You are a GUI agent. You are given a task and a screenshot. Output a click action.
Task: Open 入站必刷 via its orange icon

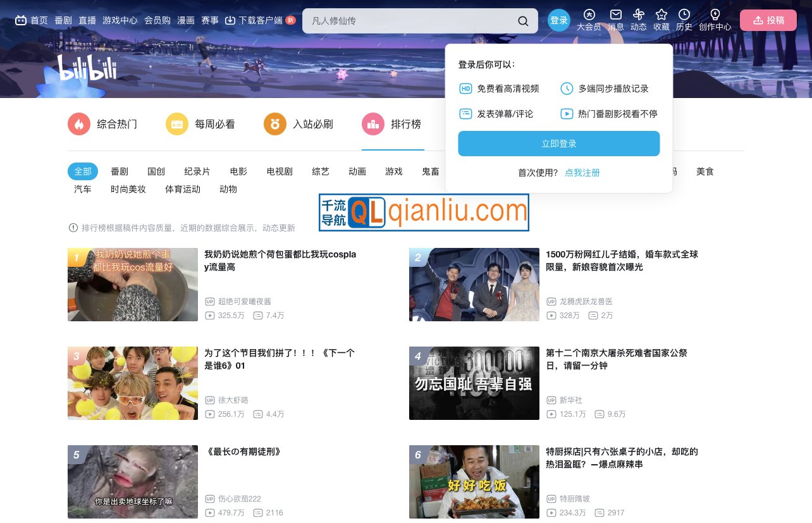pos(274,124)
